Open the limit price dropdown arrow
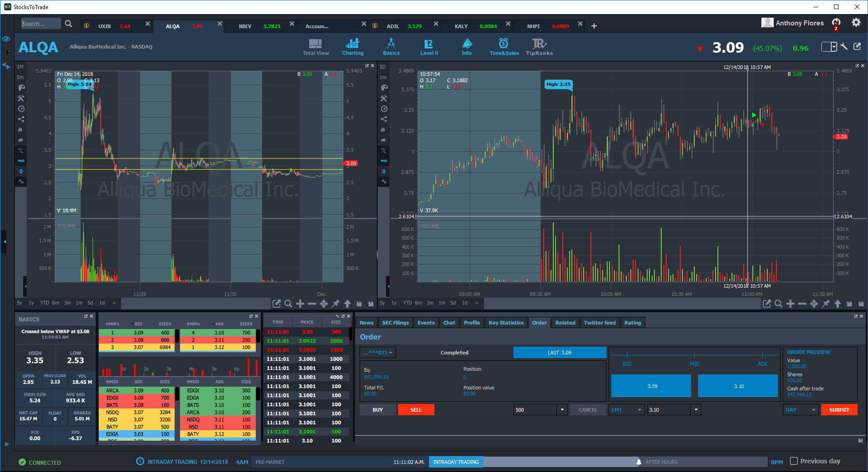The width and height of the screenshot is (868, 472). coord(696,410)
